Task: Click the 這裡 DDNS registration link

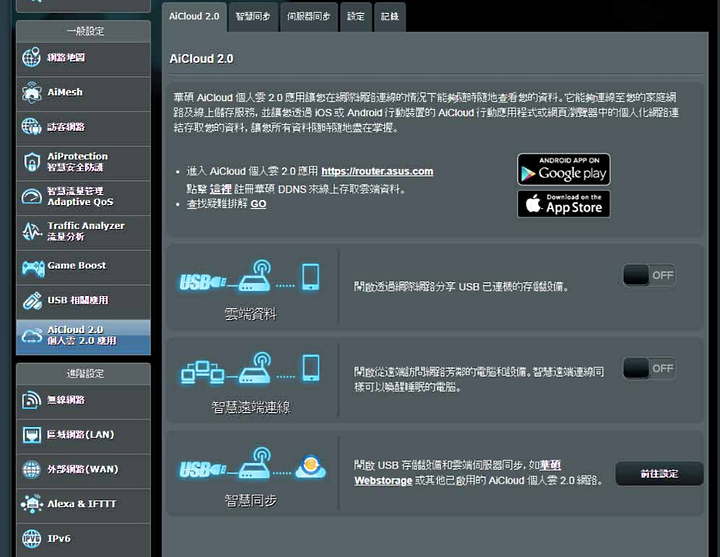Action: [220, 189]
